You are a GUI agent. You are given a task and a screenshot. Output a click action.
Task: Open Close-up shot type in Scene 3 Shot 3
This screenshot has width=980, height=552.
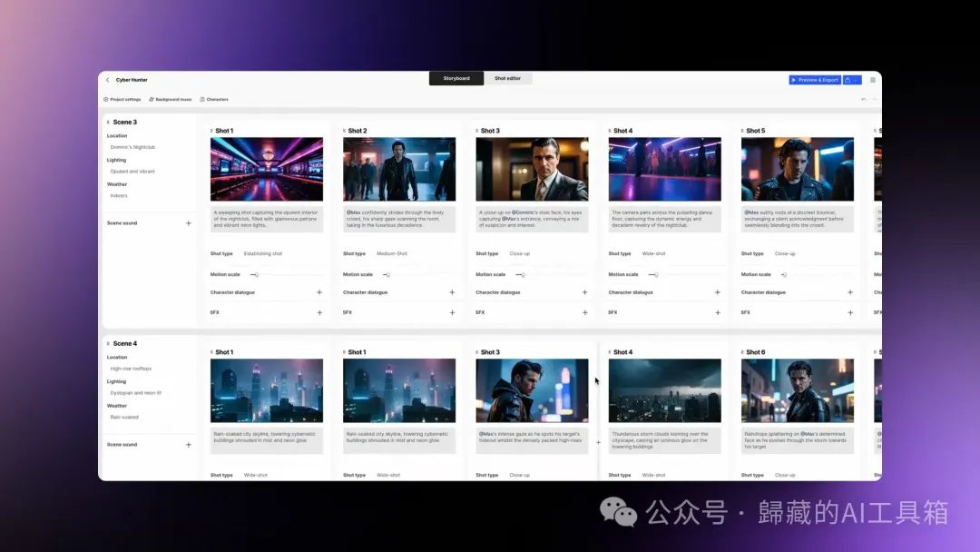click(519, 254)
